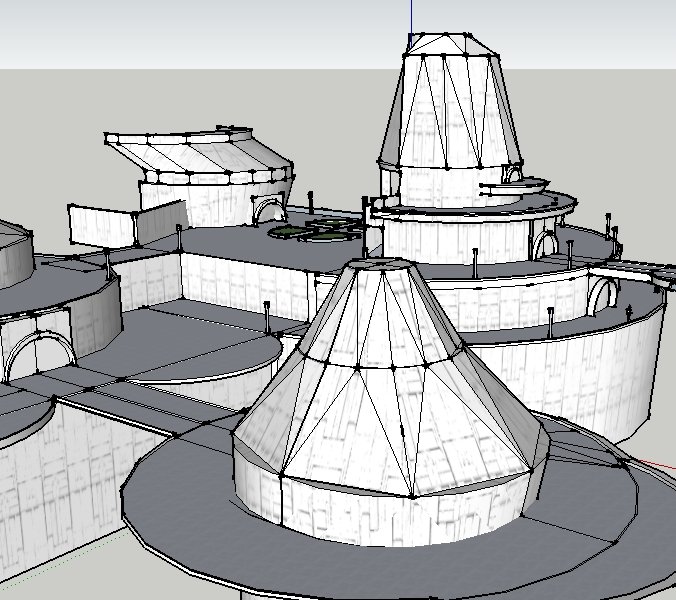Click the tall background tower's tapered roof
This screenshot has height=600, width=676.
click(x=451, y=110)
